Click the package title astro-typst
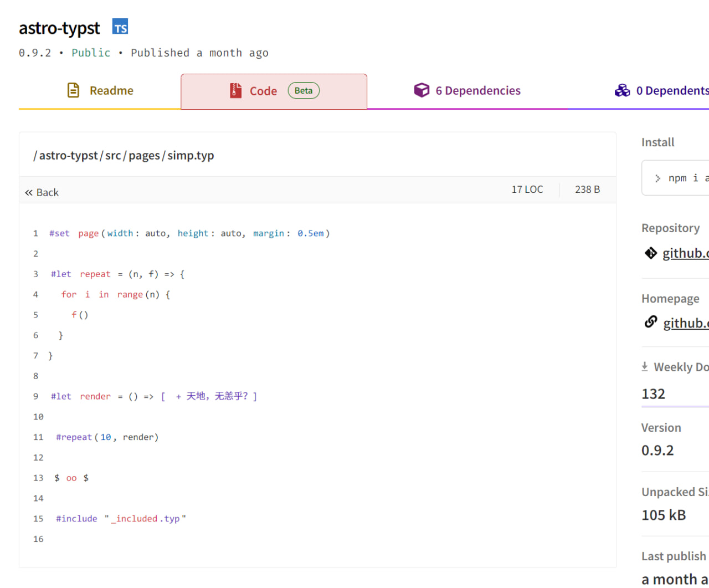The image size is (709, 588). (59, 28)
